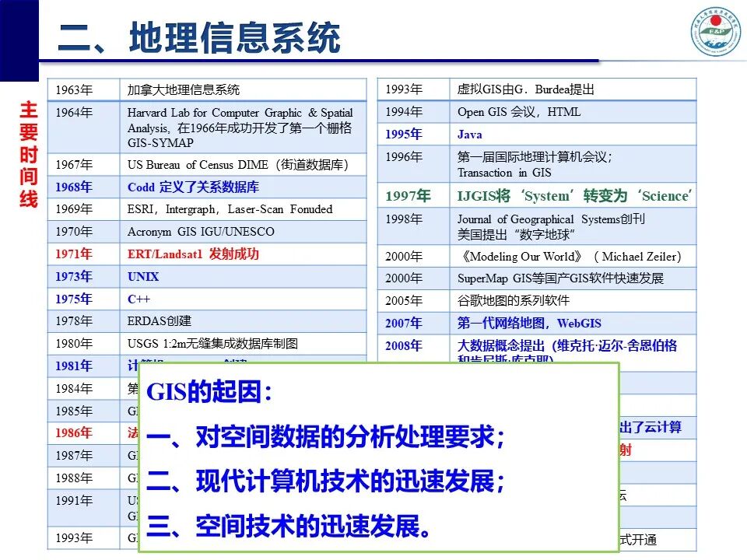Select the 1964年 year cell
Image resolution: width=747 pixels, height=560 pixels.
click(x=83, y=127)
